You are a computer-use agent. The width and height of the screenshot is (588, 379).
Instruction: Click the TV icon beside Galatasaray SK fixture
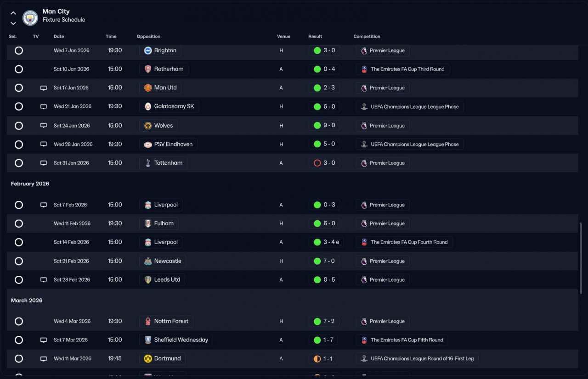click(44, 106)
